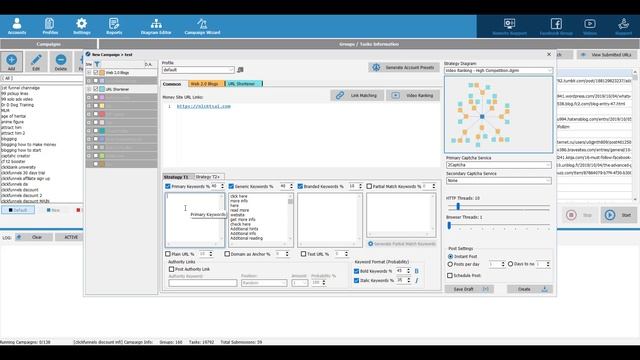Launch the Campaign Wizard

202,26
